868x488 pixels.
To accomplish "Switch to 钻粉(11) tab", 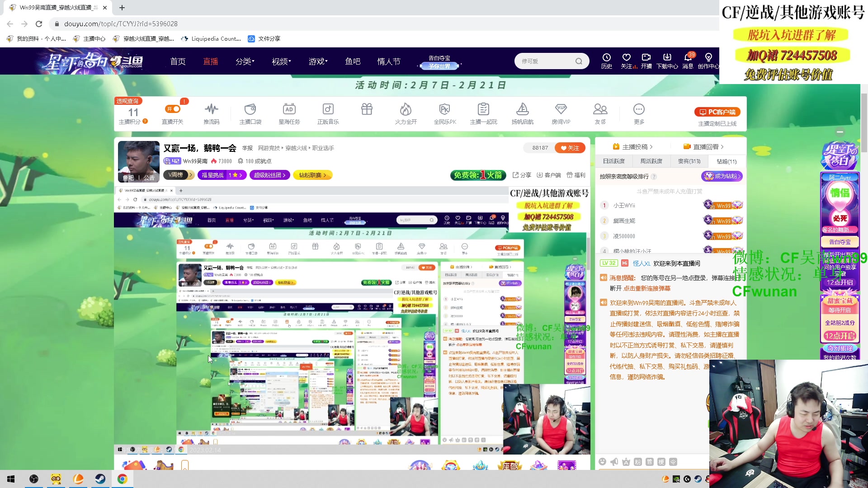I will 726,161.
